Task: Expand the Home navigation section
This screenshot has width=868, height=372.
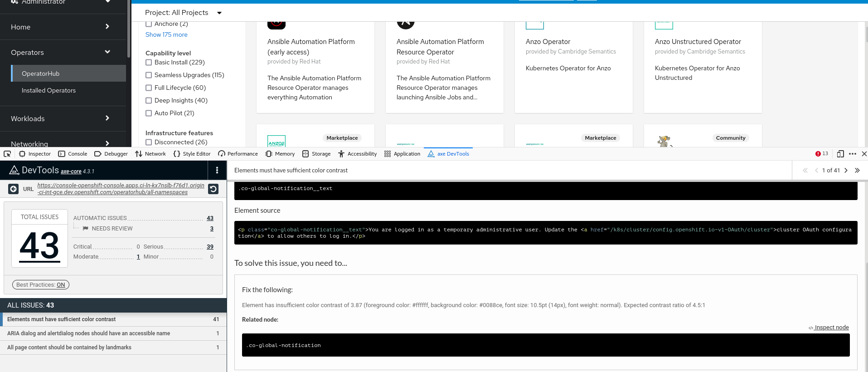Action: click(63, 27)
